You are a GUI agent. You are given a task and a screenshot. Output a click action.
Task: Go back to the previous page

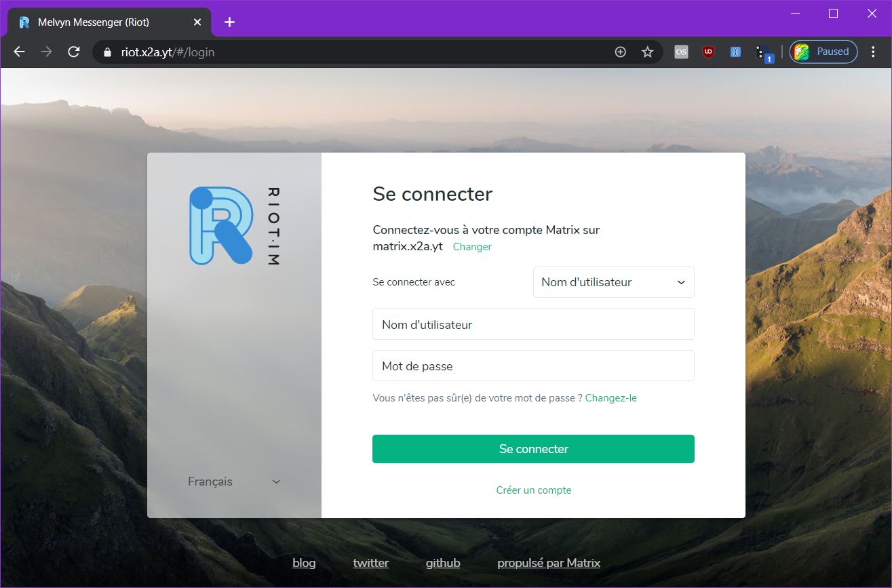coord(19,52)
